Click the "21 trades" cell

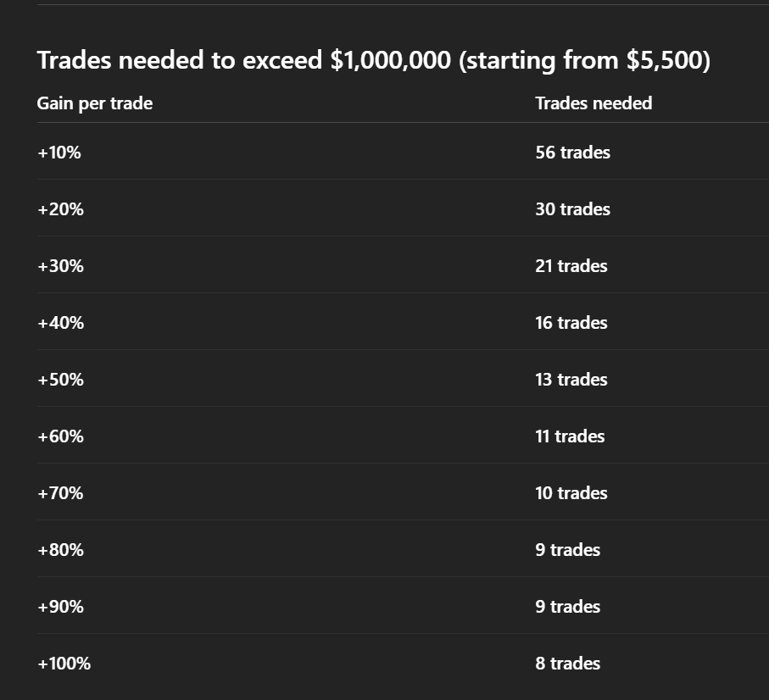[x=571, y=266]
